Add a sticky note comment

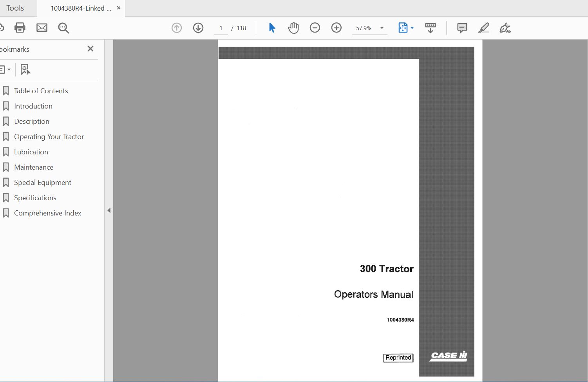(462, 27)
